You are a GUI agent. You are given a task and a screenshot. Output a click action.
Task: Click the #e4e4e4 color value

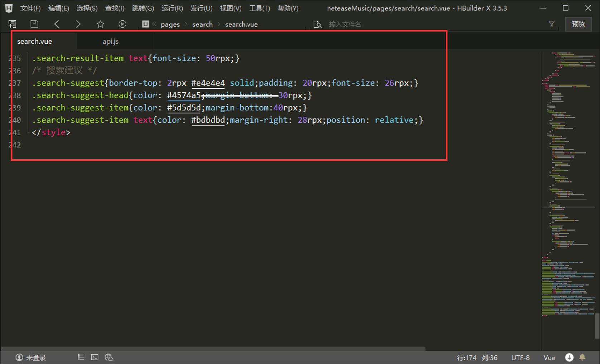tap(208, 83)
